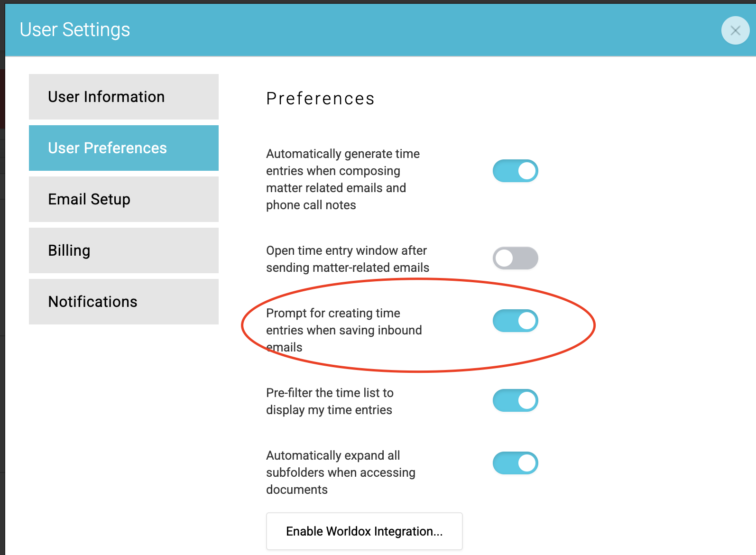Turn off prompt for inbound email time entries
Image resolution: width=756 pixels, height=555 pixels.
516,321
